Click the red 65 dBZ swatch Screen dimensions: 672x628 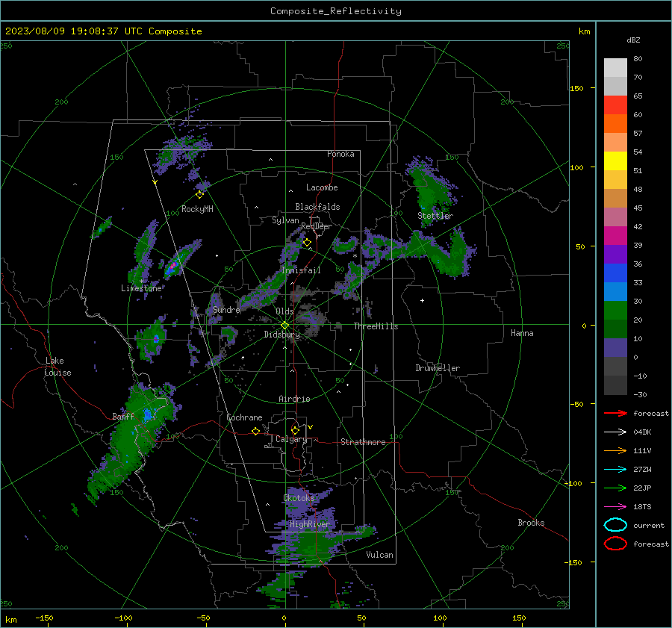coord(615,105)
